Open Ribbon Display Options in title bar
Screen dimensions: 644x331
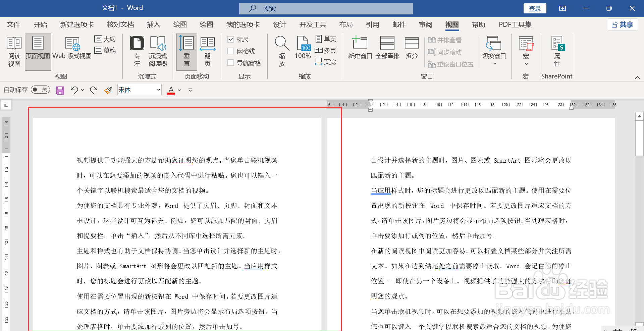pos(562,8)
